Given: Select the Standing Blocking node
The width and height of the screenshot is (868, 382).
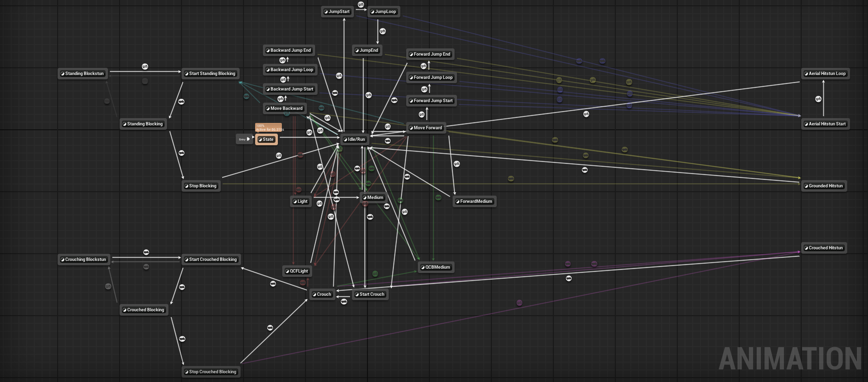Looking at the screenshot, I should click(143, 124).
